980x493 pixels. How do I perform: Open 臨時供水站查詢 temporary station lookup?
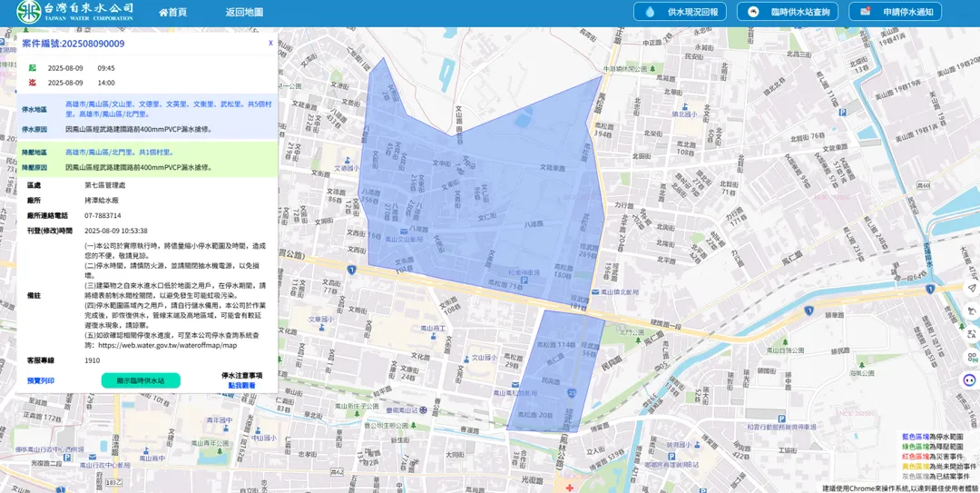pos(788,11)
